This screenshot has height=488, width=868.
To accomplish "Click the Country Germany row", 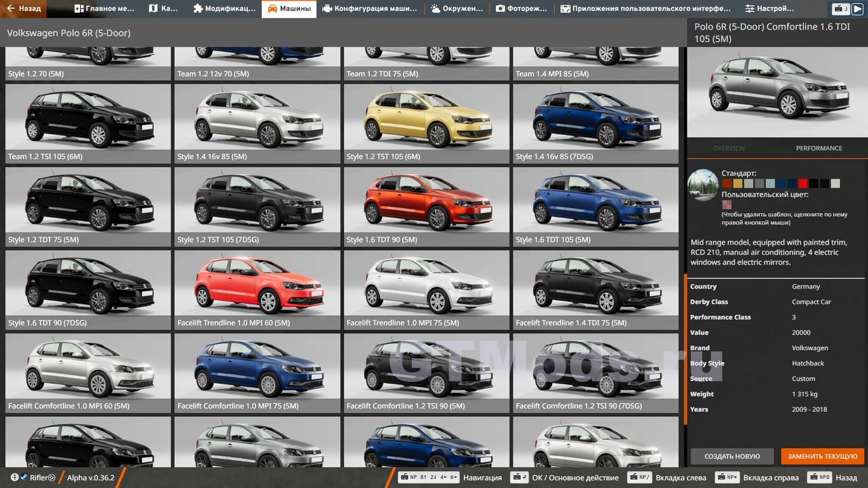I will 776,287.
